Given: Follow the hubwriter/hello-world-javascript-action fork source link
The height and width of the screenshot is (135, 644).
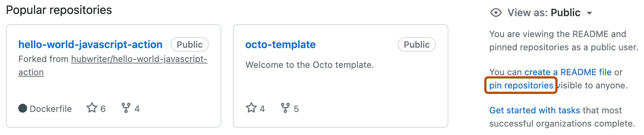Looking at the screenshot, I should (113, 66).
